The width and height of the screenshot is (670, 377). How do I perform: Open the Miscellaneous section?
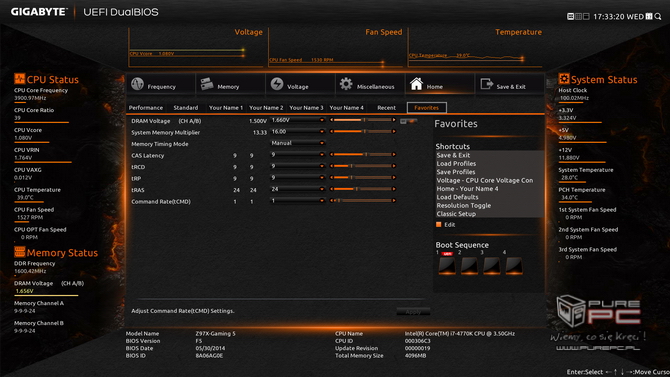click(370, 84)
